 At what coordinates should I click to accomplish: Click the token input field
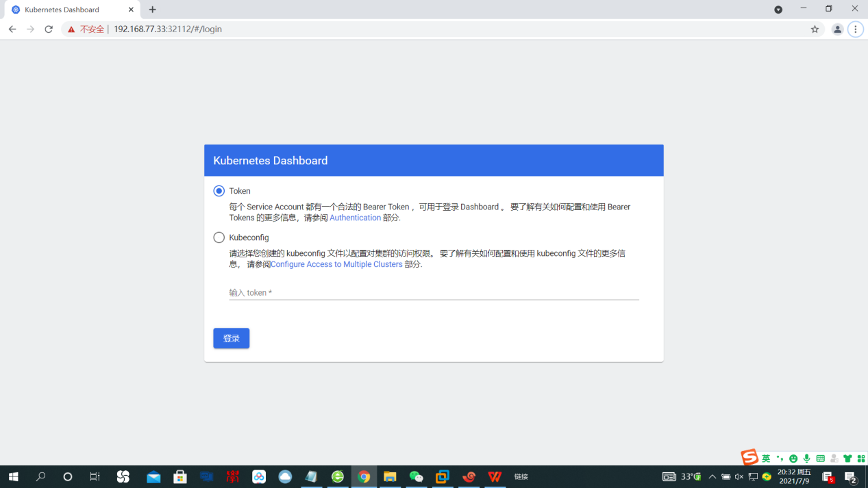point(434,292)
